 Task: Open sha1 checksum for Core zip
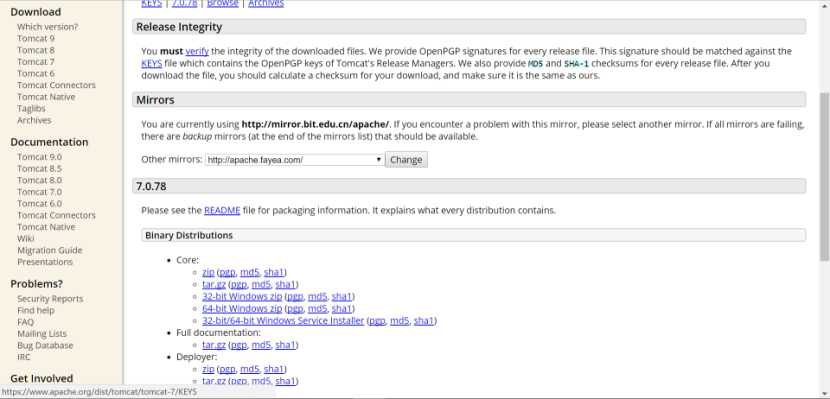[x=274, y=272]
